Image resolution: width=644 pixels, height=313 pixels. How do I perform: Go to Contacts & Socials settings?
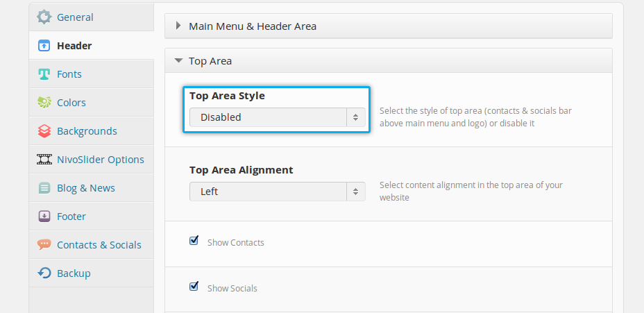(99, 245)
